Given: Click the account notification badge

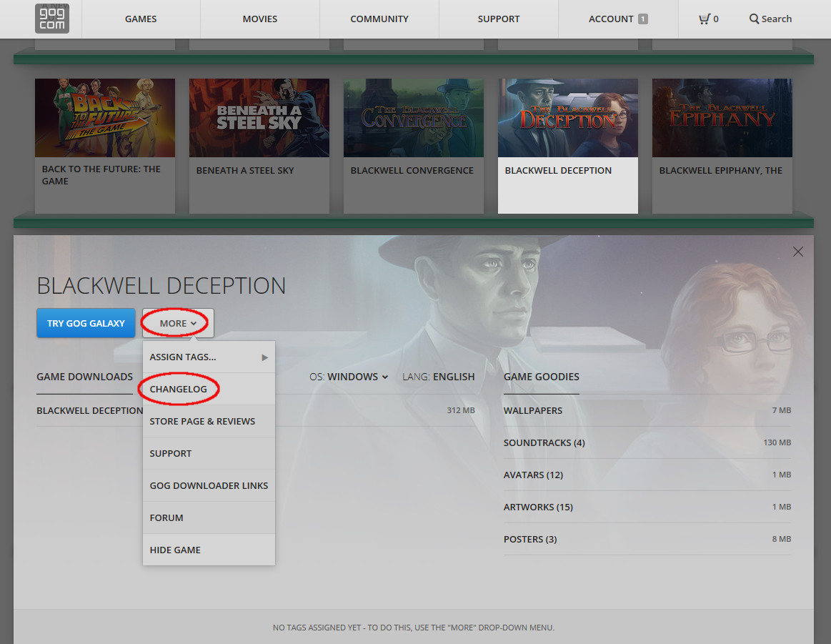Looking at the screenshot, I should (x=642, y=19).
